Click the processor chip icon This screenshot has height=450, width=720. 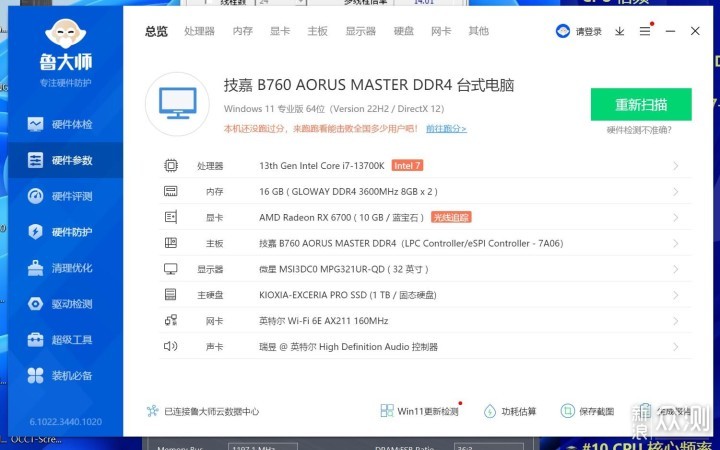click(x=171, y=165)
